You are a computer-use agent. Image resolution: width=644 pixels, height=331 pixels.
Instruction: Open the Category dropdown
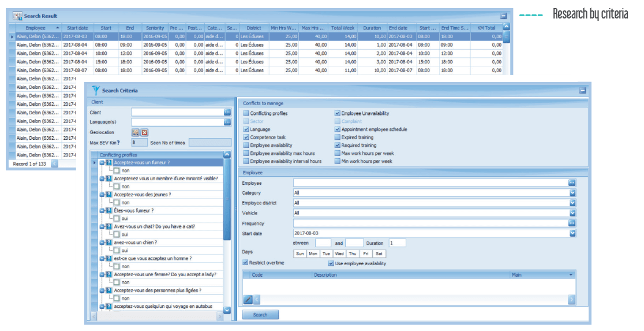coord(572,192)
